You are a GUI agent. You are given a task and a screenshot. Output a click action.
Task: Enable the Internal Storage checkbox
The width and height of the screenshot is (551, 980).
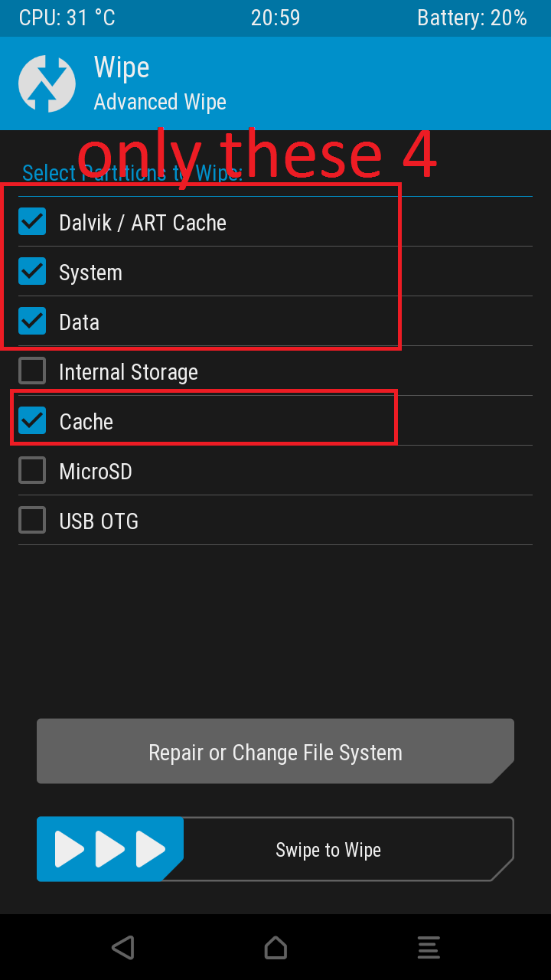tap(32, 371)
